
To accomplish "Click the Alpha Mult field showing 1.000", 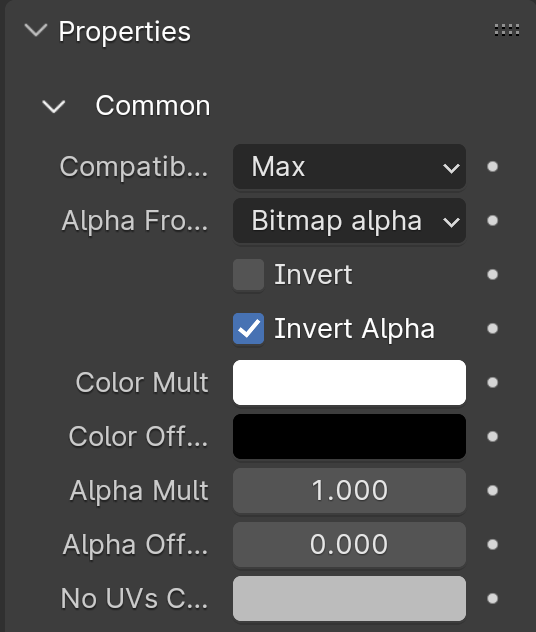I will 349,491.
